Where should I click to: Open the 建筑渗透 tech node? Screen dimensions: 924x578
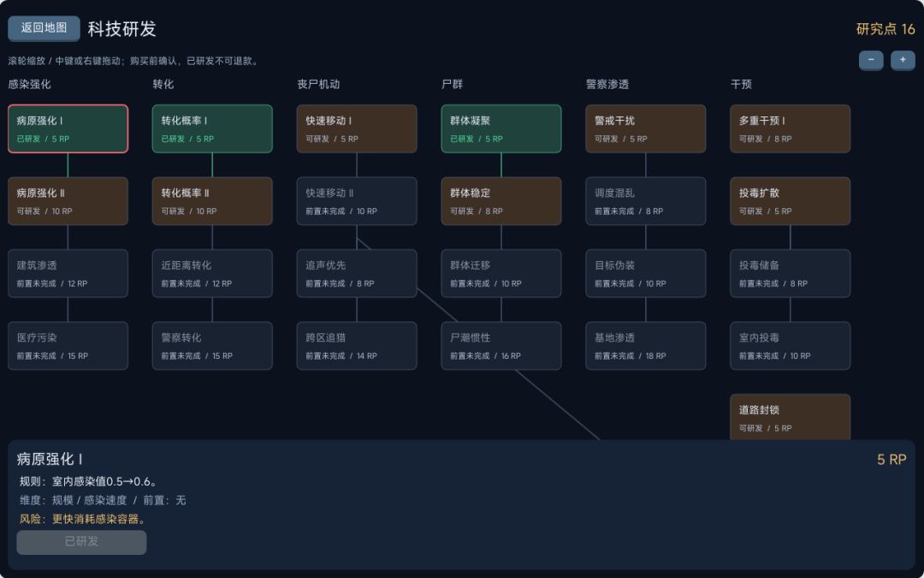pos(68,273)
